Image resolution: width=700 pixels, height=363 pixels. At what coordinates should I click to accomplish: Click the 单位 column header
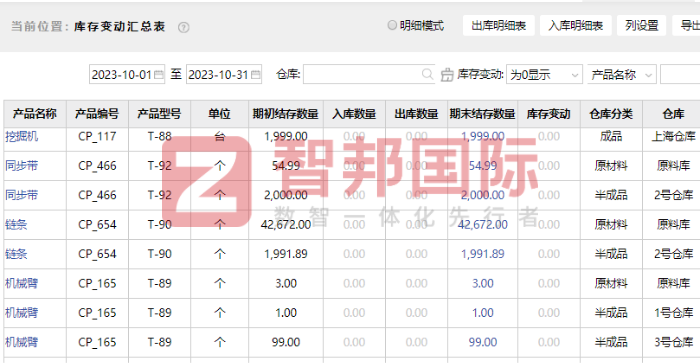click(219, 114)
